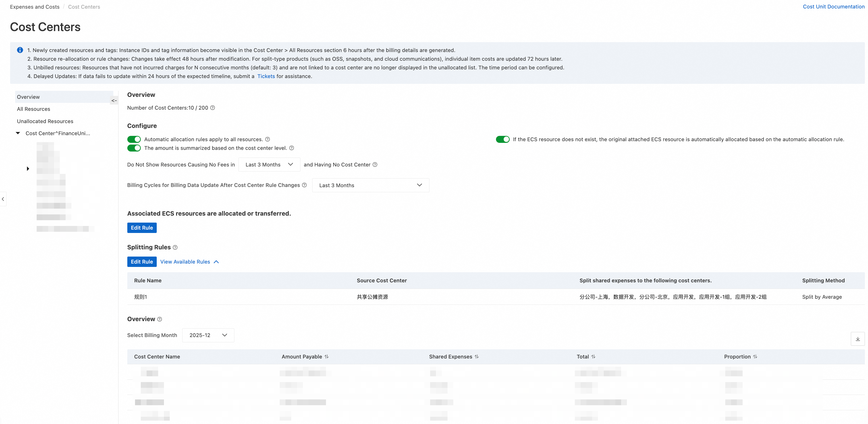Collapse the Cost Center^FinanceUni tree node
Viewport: 868px width, 424px height.
coord(18,133)
